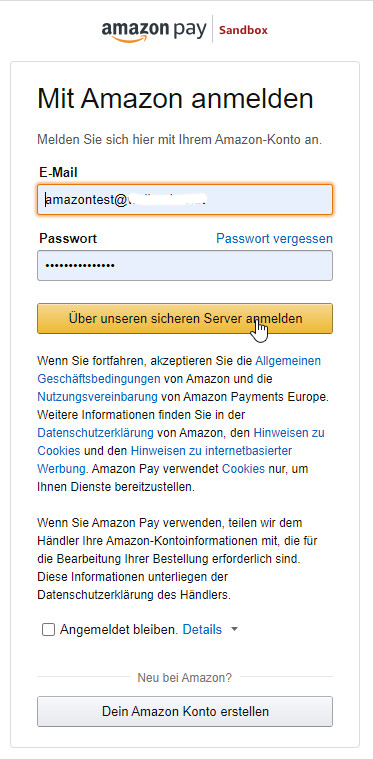The width and height of the screenshot is (373, 759).
Task: Open the Nutzungsvereinbarung link
Action: click(x=97, y=397)
